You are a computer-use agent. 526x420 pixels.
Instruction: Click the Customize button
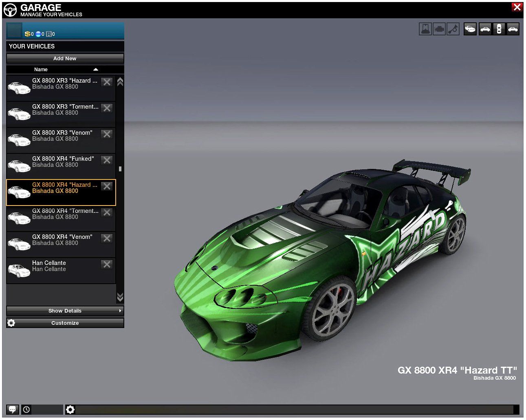(x=65, y=323)
